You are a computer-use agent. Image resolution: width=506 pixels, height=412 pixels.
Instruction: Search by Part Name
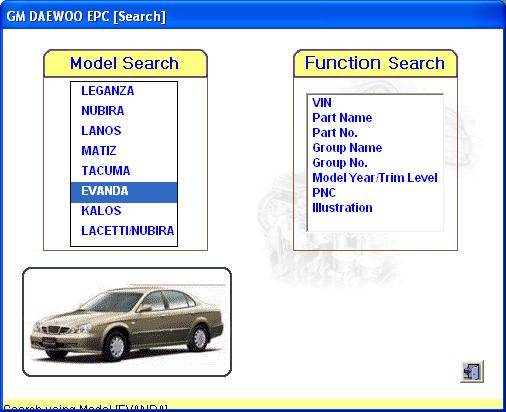pyautogui.click(x=342, y=118)
